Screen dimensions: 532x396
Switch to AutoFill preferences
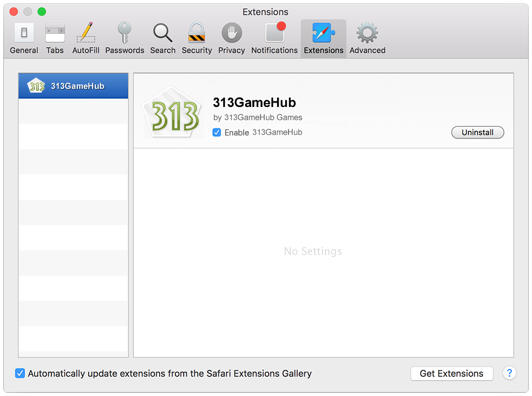(86, 38)
